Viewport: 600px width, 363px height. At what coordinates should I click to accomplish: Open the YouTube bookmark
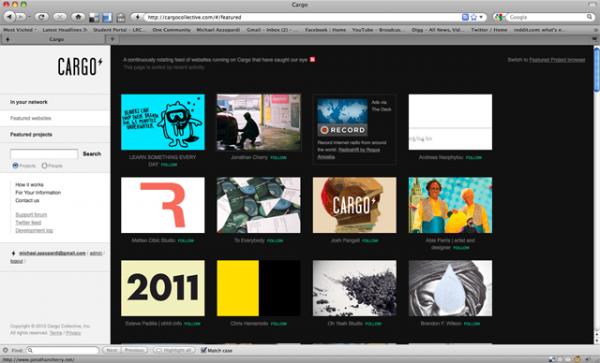(x=378, y=30)
